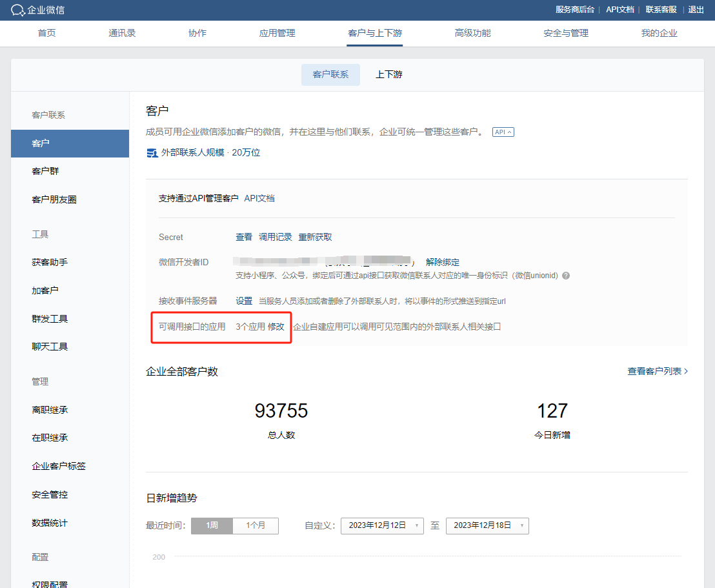Screen dimensions: 715x588
Task: Open 离职继承 in the sidebar
Action: point(49,410)
